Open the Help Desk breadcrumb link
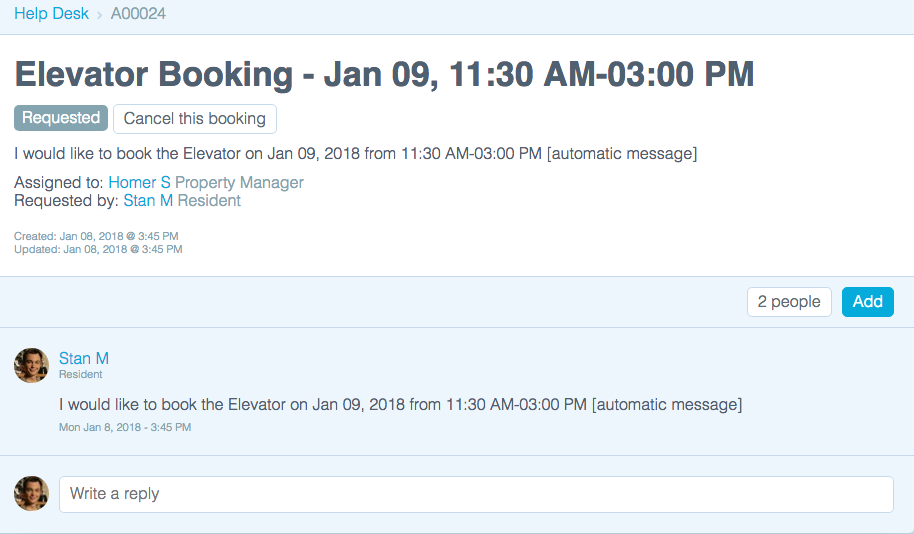914x534 pixels. point(51,13)
